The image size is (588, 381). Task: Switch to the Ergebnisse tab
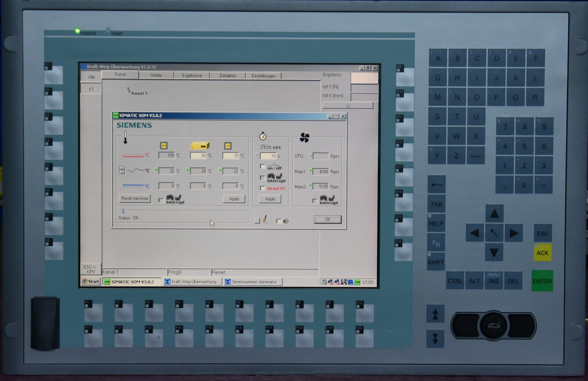pyautogui.click(x=192, y=75)
